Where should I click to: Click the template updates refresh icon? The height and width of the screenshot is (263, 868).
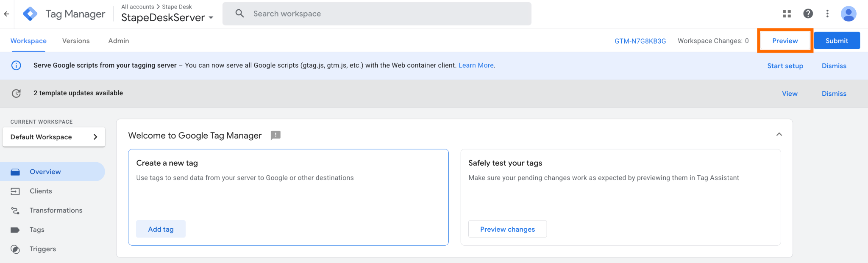coord(16,94)
